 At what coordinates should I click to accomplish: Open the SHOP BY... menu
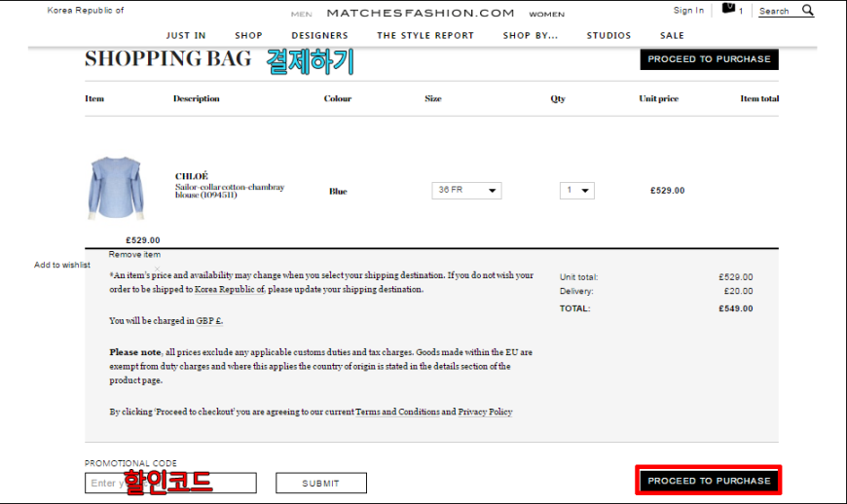(x=531, y=36)
